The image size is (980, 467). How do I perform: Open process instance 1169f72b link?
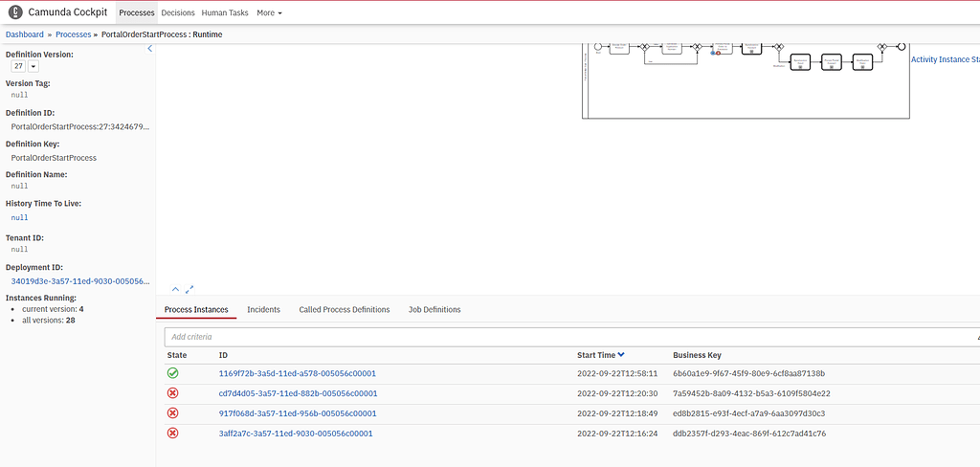click(x=298, y=373)
